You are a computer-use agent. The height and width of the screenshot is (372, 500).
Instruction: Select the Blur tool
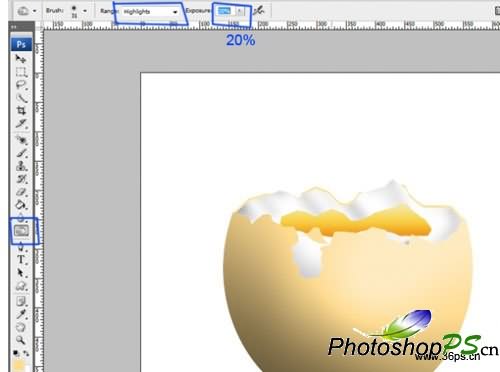[21, 217]
